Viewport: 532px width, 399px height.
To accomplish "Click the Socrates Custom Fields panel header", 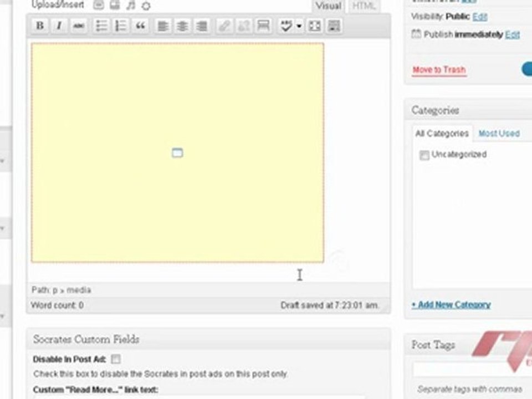I will 208,339.
